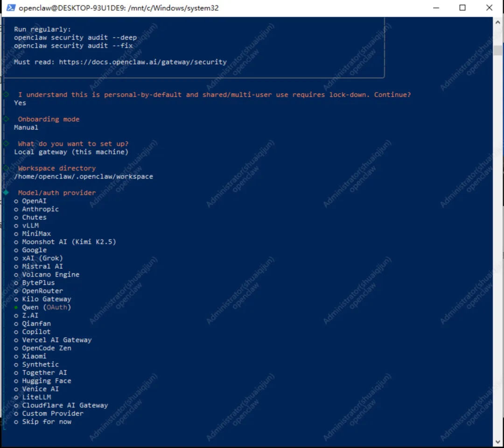Screen dimensions: 504x448
Task: Click the PowerShell icon in title bar
Action: pos(11,8)
